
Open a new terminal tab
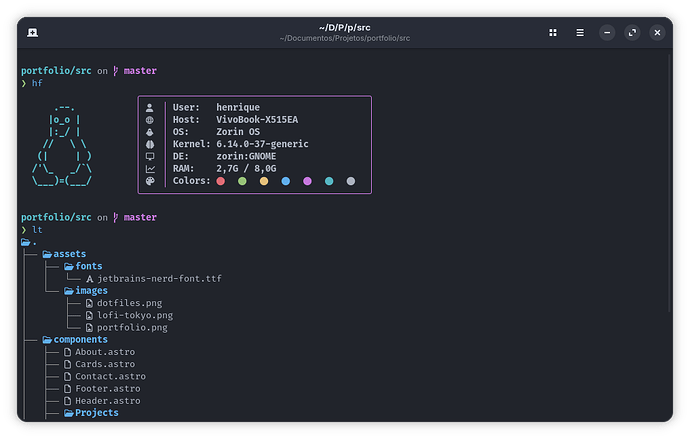point(33,32)
